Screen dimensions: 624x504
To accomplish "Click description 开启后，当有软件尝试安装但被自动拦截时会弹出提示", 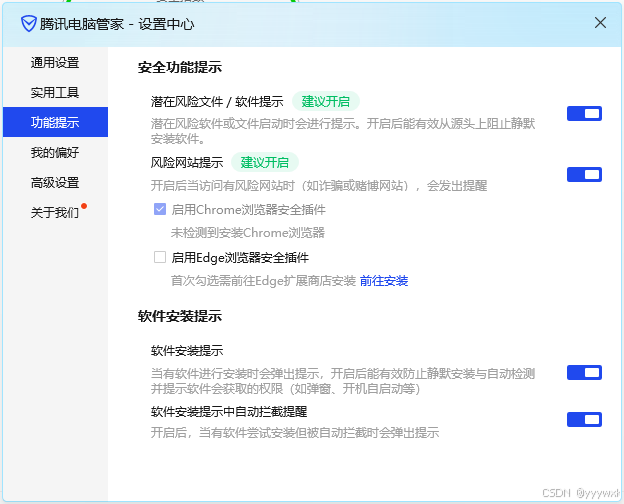I will coord(295,432).
